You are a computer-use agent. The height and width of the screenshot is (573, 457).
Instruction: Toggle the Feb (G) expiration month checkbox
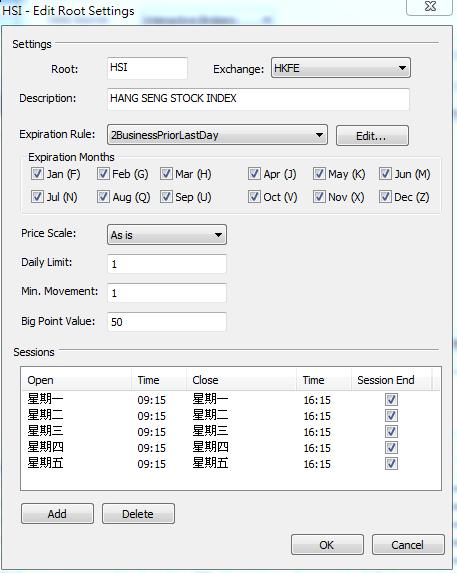103,174
